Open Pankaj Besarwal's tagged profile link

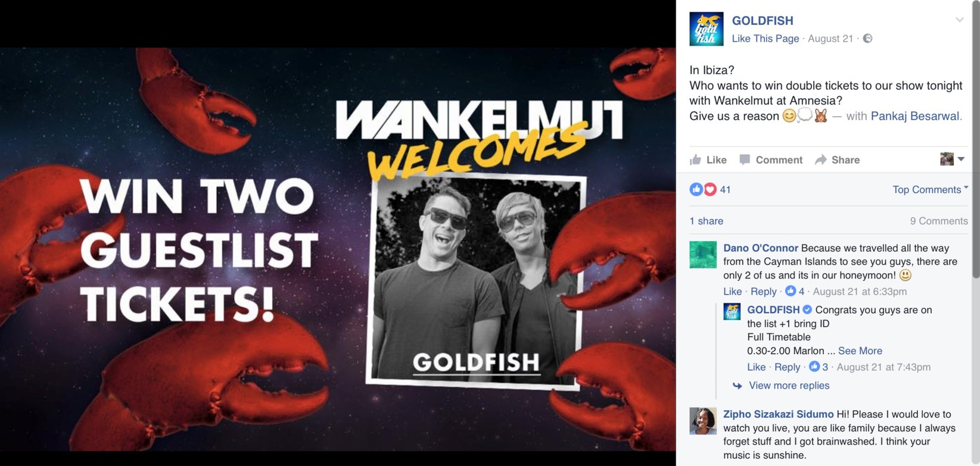(914, 116)
